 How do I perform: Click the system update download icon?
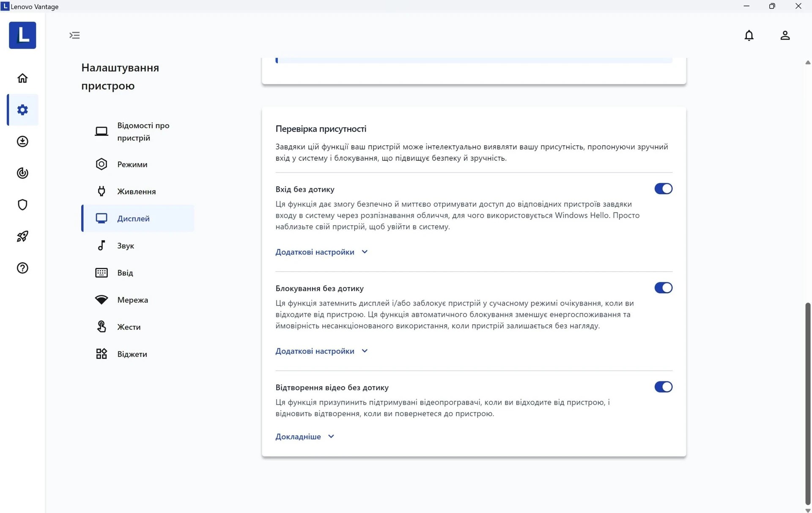pyautogui.click(x=22, y=141)
